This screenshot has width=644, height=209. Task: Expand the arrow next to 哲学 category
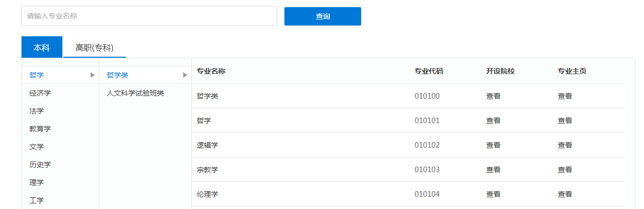pos(93,75)
